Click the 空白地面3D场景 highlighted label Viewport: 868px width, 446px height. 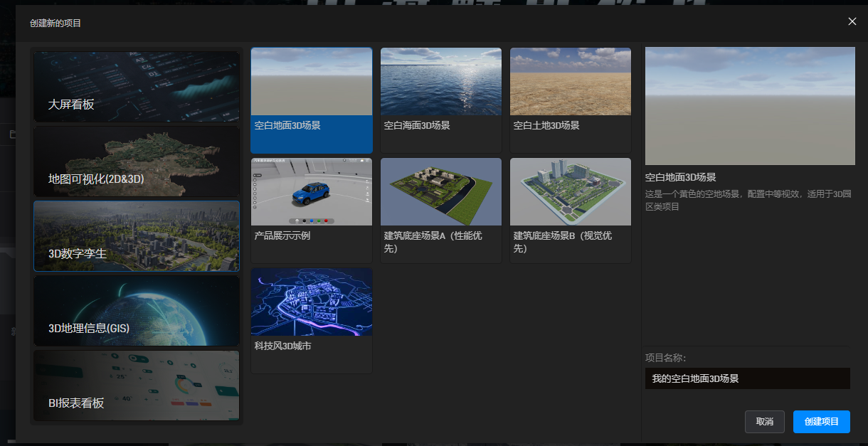click(x=288, y=125)
